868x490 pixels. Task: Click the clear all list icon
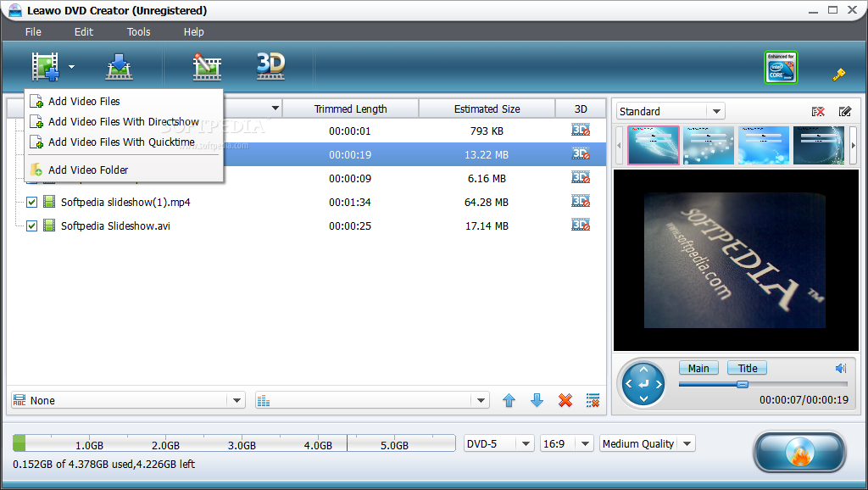pos(593,400)
